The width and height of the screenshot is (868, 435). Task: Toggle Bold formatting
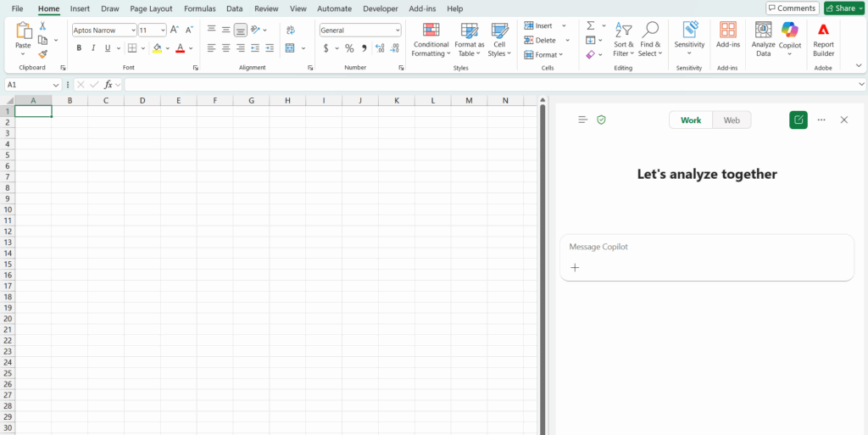coord(79,48)
